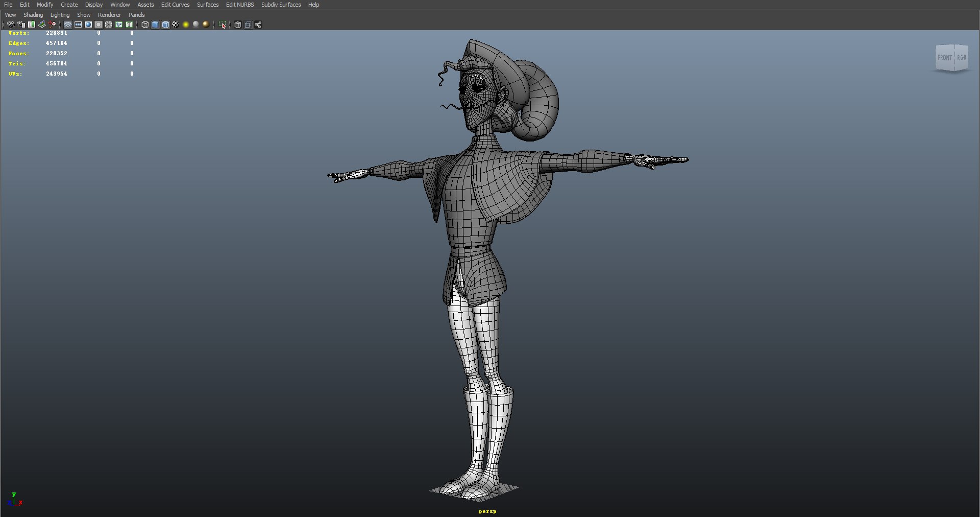Toggle the Shadows gray sphere icon
This screenshot has height=517, width=980.
(195, 25)
